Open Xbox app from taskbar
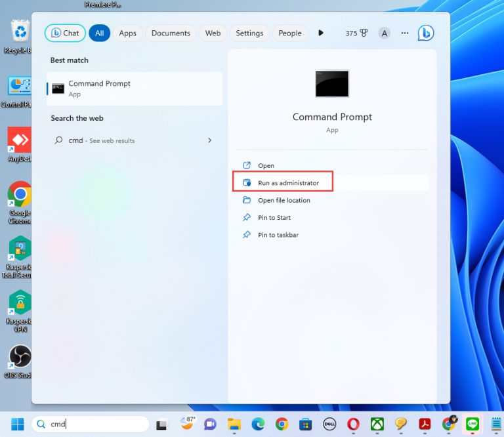The height and width of the screenshot is (437, 504). (377, 425)
